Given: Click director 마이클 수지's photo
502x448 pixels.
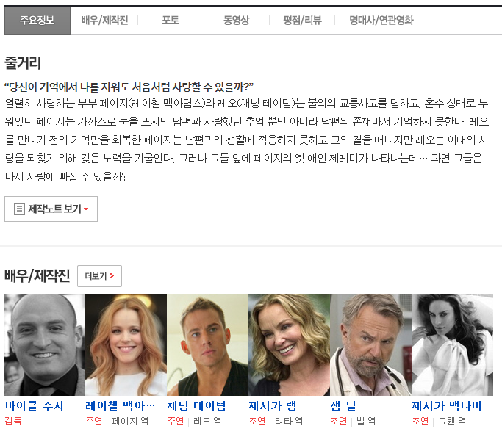Looking at the screenshot, I should pos(45,344).
